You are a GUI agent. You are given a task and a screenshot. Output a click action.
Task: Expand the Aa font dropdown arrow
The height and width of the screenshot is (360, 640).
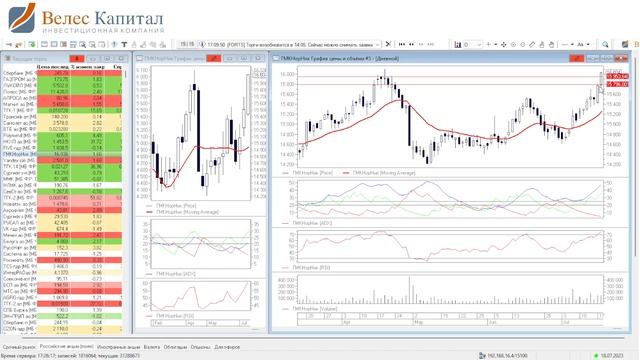588,44
